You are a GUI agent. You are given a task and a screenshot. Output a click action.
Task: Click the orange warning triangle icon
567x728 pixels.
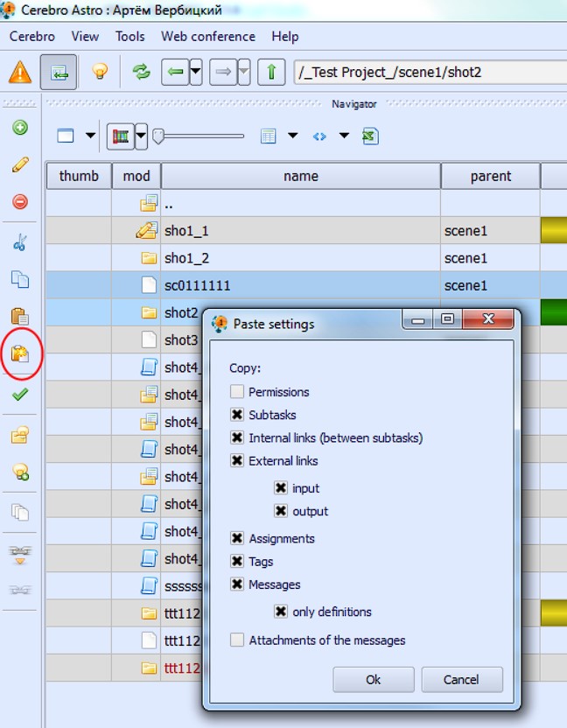click(x=20, y=73)
